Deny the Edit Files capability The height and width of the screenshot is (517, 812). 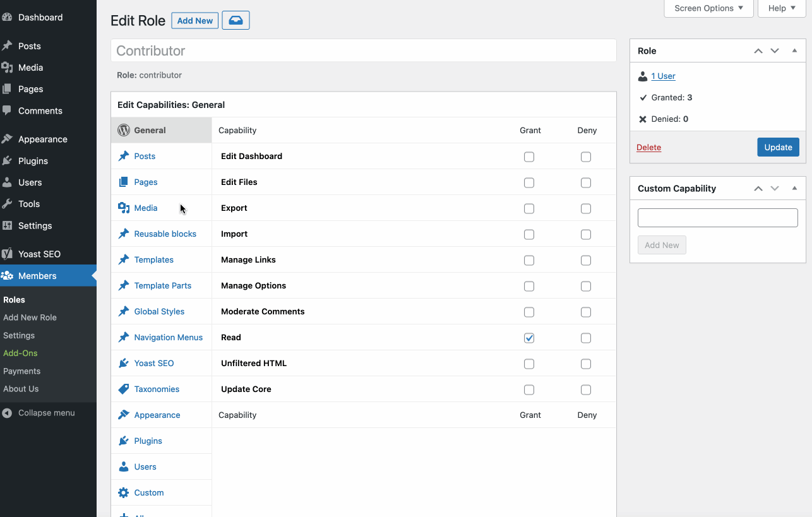[586, 182]
